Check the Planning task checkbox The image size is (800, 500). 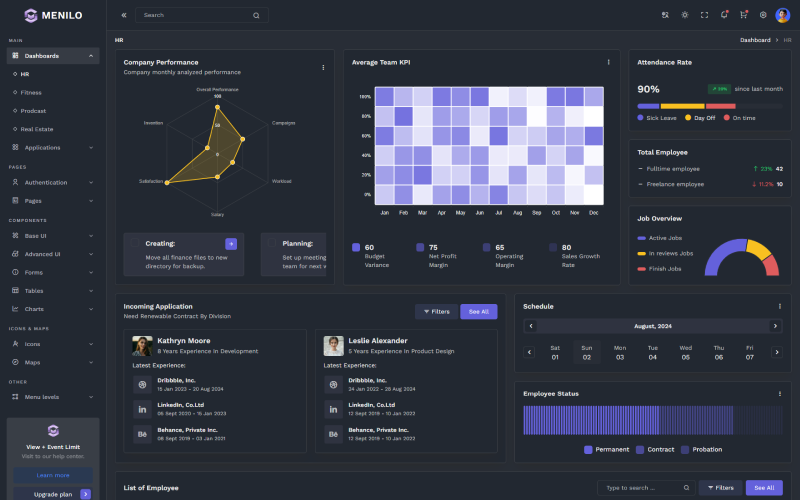pyautogui.click(x=272, y=243)
